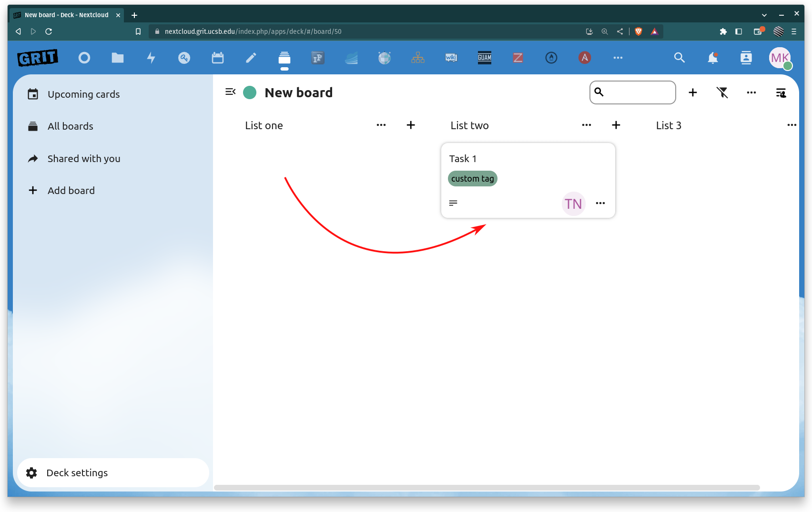Click the List 3 heading
812x512 pixels.
[669, 125]
